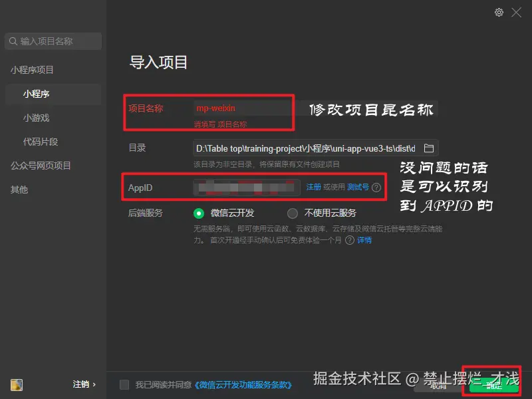Browse folder with the directory icon
Screen dimensions: 532x399
coord(429,148)
